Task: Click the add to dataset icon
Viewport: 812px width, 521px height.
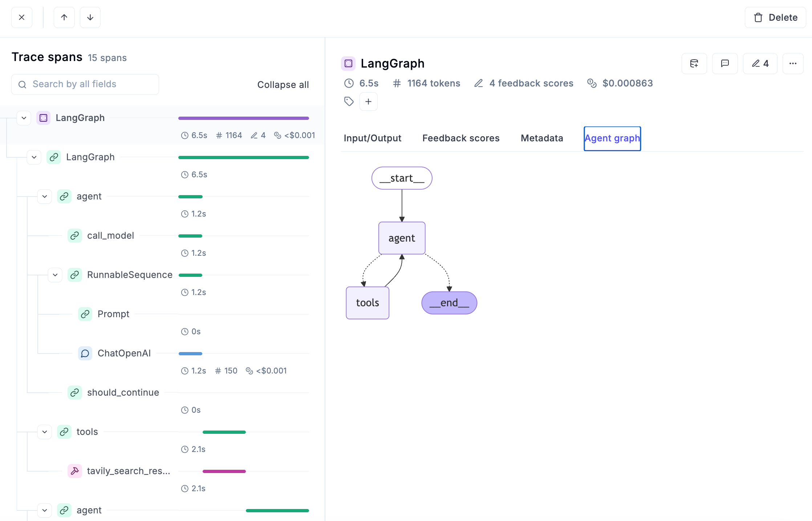Action: [694, 63]
